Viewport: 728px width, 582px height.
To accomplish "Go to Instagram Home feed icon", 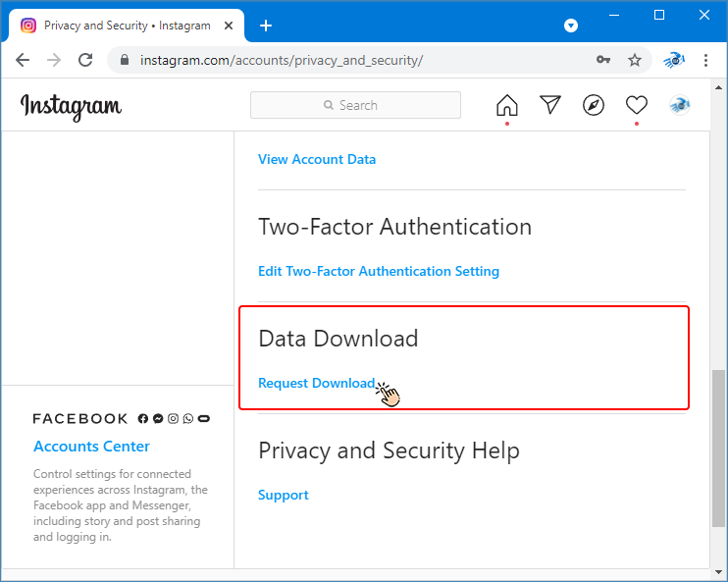I will pos(507,105).
